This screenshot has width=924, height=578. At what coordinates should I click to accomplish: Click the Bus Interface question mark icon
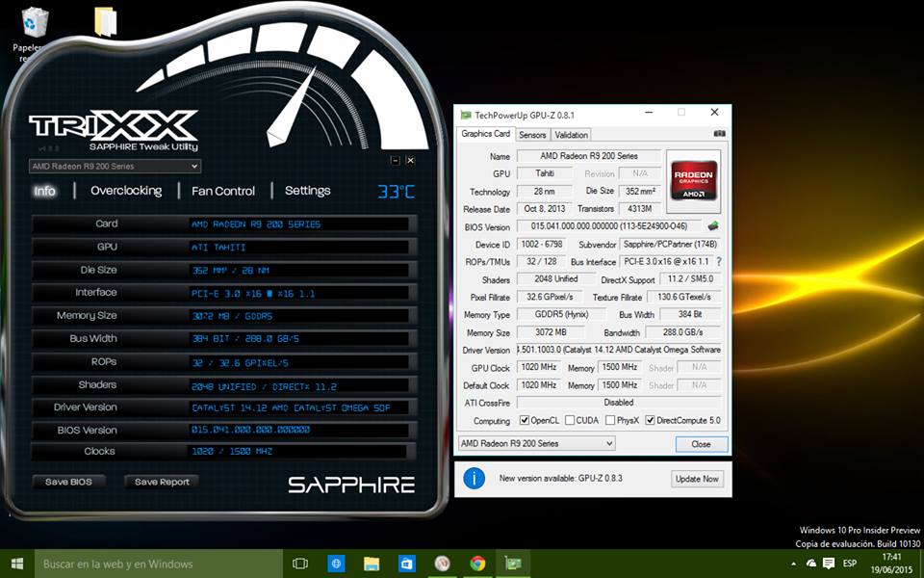pyautogui.click(x=718, y=261)
